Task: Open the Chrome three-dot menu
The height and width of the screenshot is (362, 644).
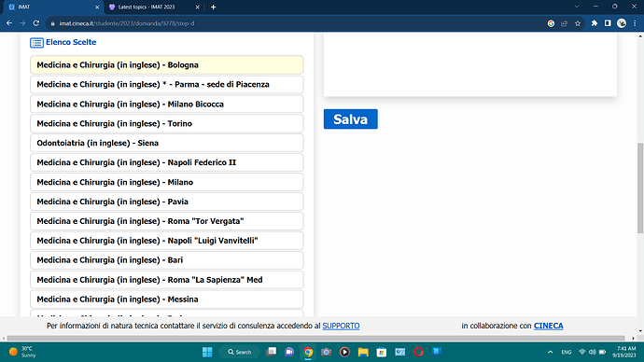Action: [635, 23]
